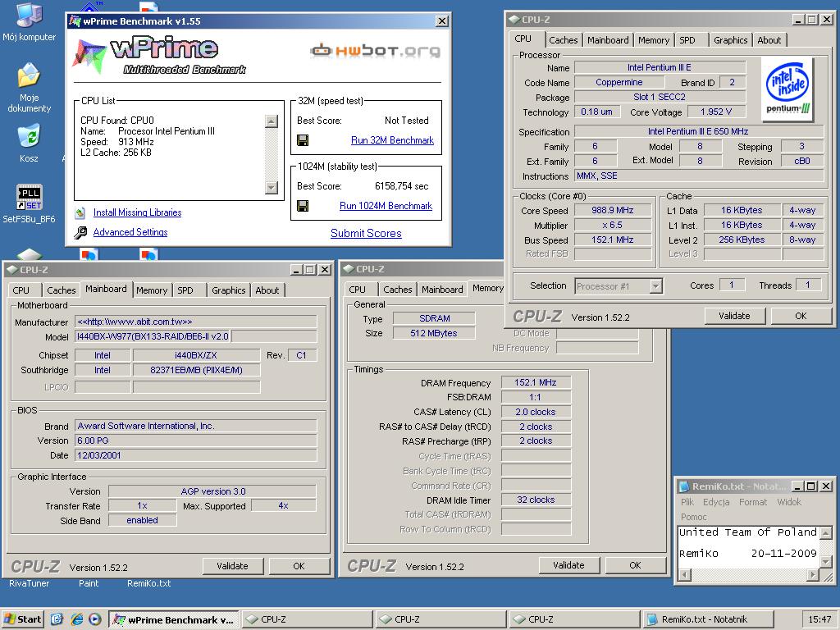Click scroll up arrow in CPU List
Screen dimensions: 840x630
[272, 121]
